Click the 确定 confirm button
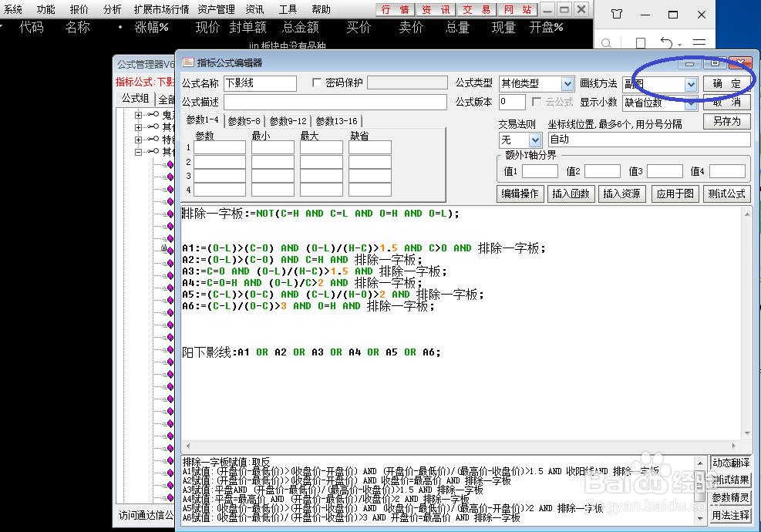Image resolution: width=761 pixels, height=532 pixels. tap(726, 83)
